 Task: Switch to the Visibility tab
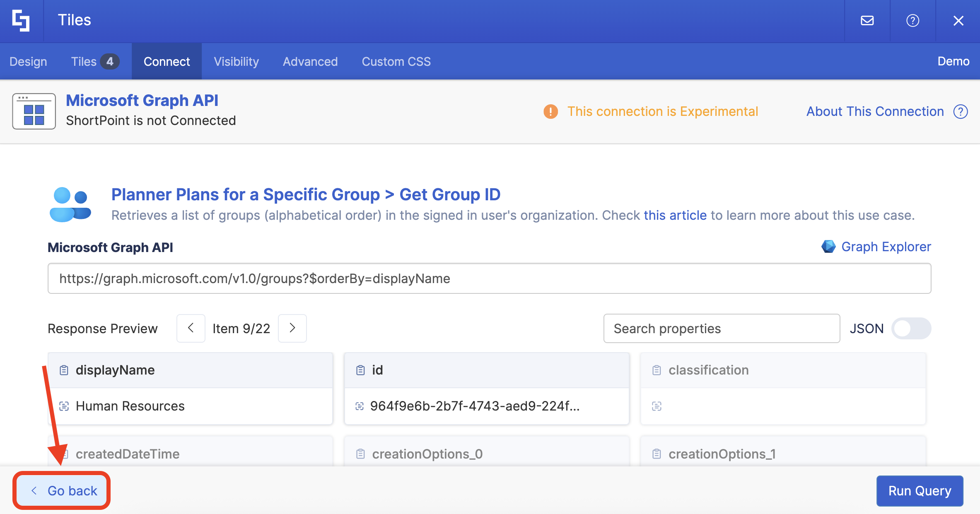[236, 62]
